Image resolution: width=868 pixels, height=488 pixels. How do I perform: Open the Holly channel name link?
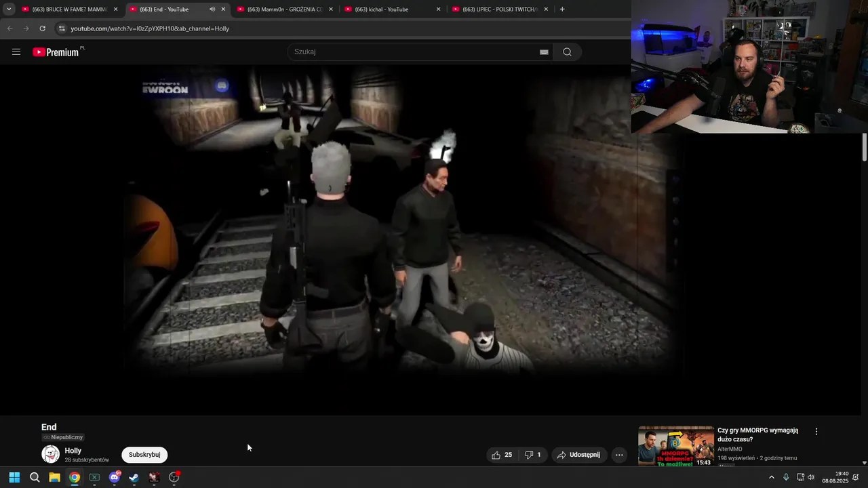tap(73, 451)
